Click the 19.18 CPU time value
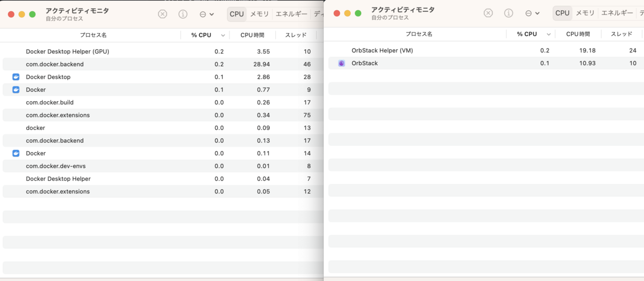The image size is (644, 281). click(x=587, y=50)
